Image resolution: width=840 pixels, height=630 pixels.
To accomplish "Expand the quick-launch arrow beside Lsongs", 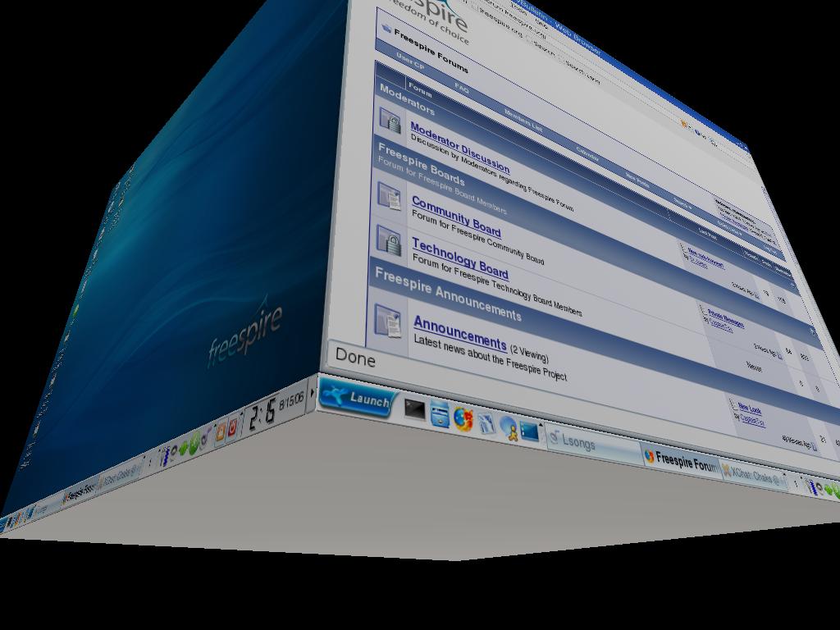I will click(x=542, y=425).
